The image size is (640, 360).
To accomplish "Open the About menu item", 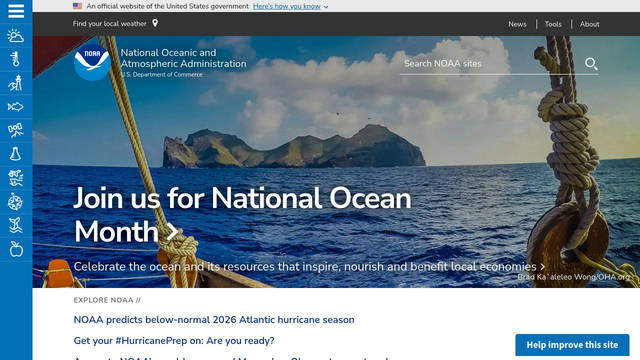I will (x=589, y=24).
